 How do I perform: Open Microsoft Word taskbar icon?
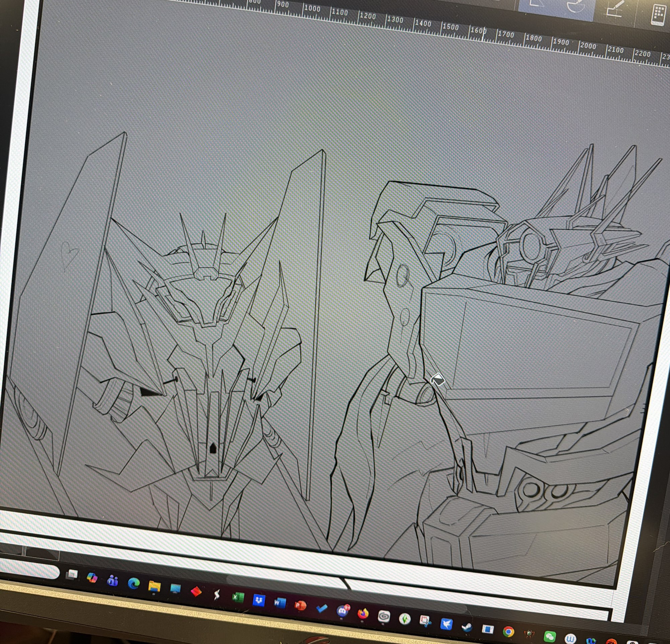[x=280, y=603]
